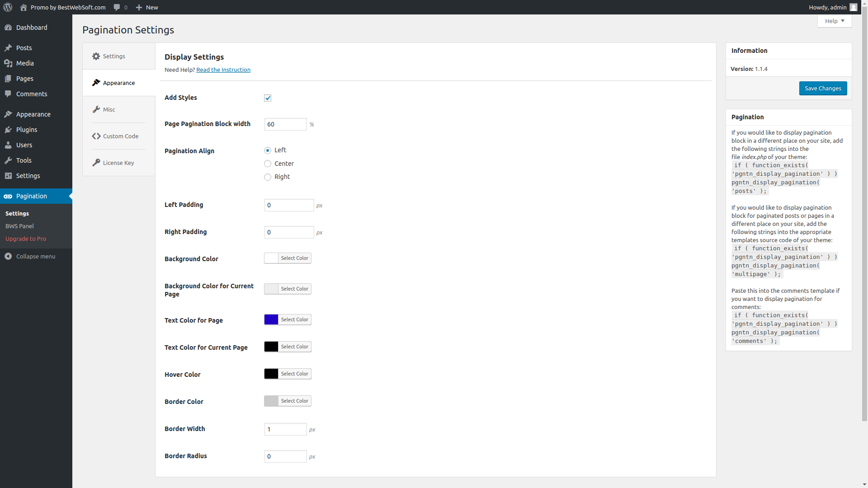Open the New content menu
Screen dimensions: 868x488
(x=147, y=7)
